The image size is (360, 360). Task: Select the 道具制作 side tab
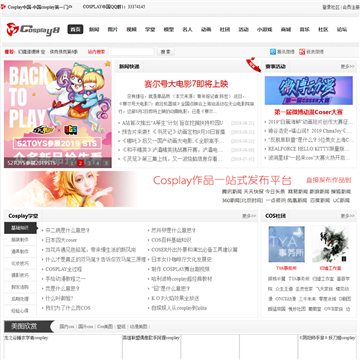click(x=20, y=251)
